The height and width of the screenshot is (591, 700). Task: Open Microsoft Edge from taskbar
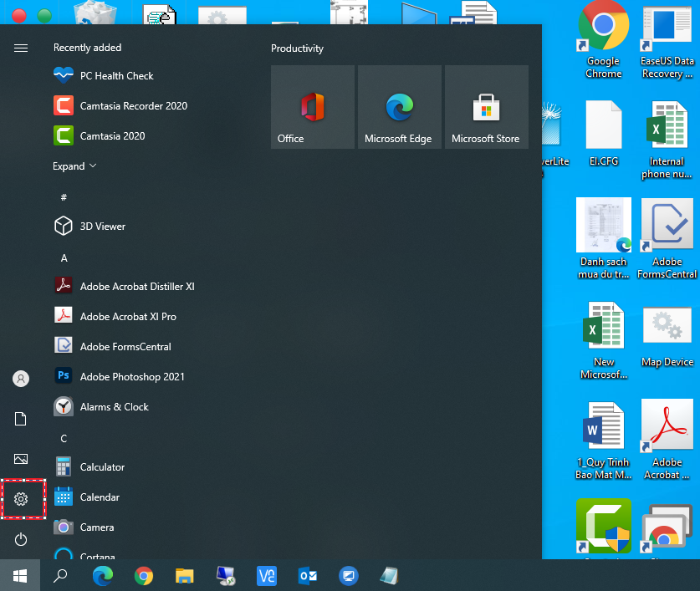tap(103, 576)
